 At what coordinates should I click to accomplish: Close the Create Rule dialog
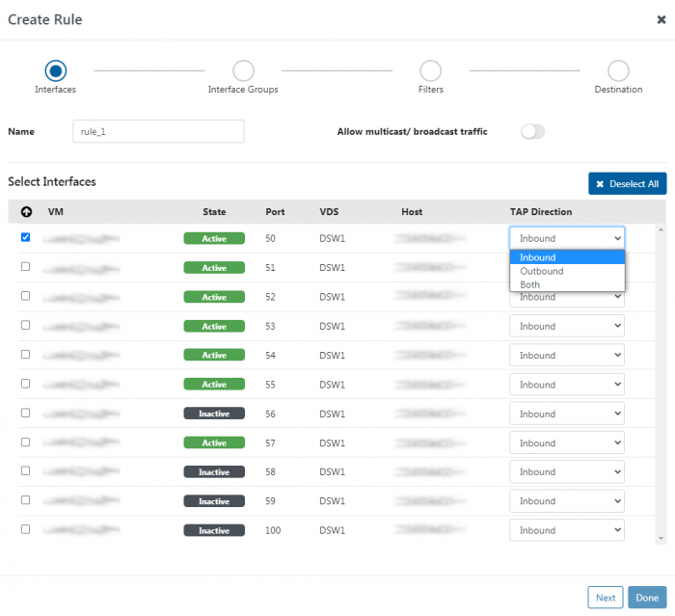coord(660,19)
